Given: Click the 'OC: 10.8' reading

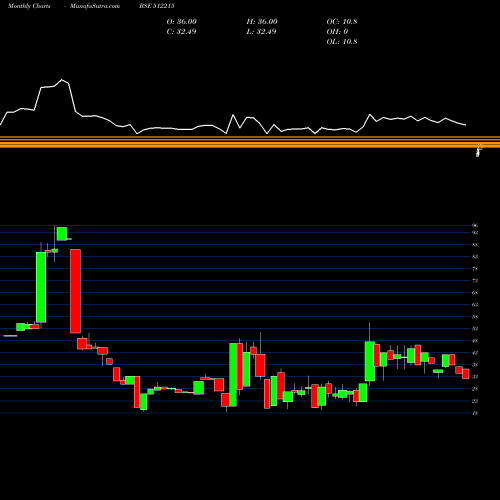Looking at the screenshot, I should (342, 22).
